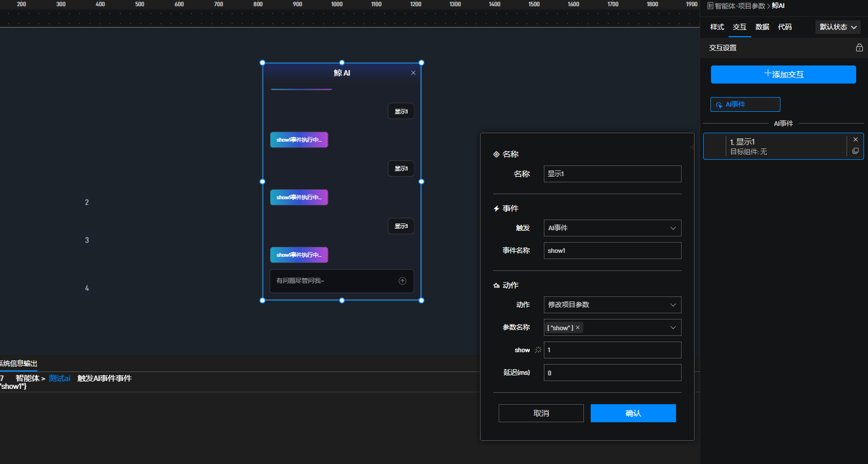This screenshot has height=464, width=868.
Task: Click the 添加交互 button
Action: (x=783, y=75)
